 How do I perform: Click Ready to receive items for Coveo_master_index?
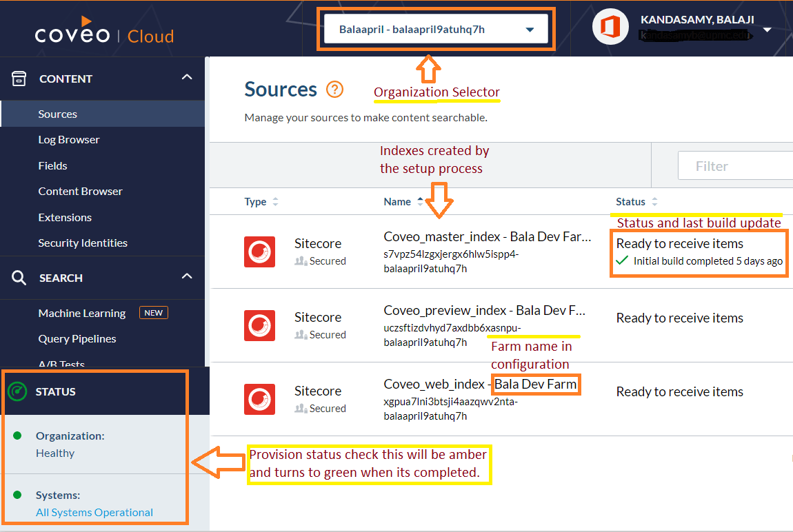(679, 243)
